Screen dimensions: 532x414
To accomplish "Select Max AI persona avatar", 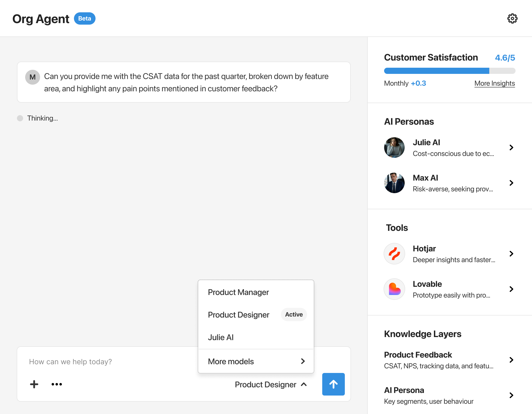I will [x=394, y=183].
